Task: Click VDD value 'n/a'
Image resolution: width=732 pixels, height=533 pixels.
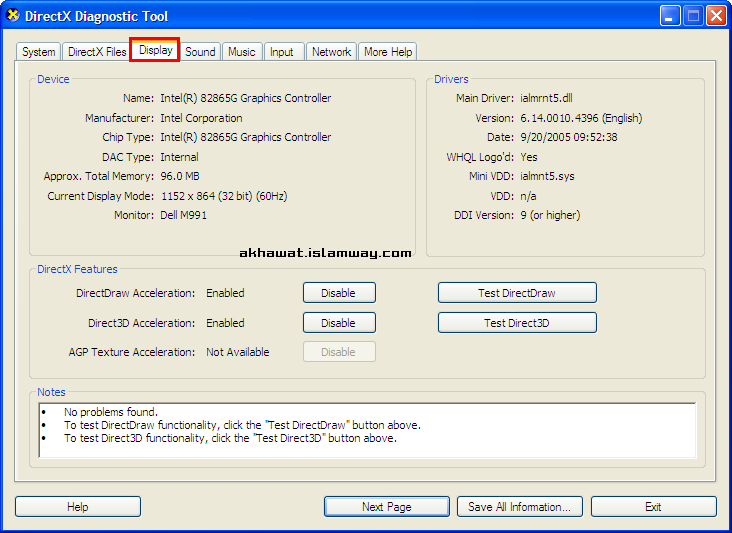Action: (528, 196)
